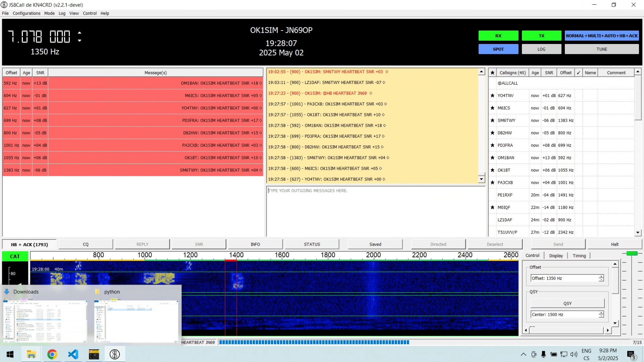This screenshot has width=644, height=362.
Task: Click the CQ button
Action: tap(86, 245)
